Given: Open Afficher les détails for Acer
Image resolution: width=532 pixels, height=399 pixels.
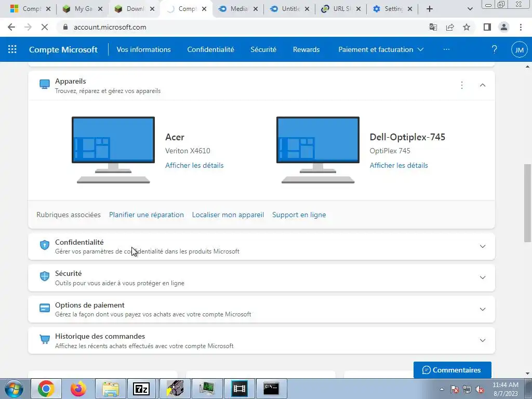Looking at the screenshot, I should [194, 165].
